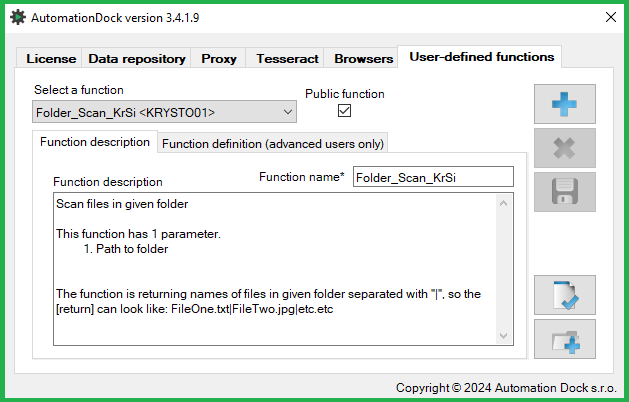The width and height of the screenshot is (629, 402).
Task: Click the gray X delete function icon
Action: [x=564, y=148]
